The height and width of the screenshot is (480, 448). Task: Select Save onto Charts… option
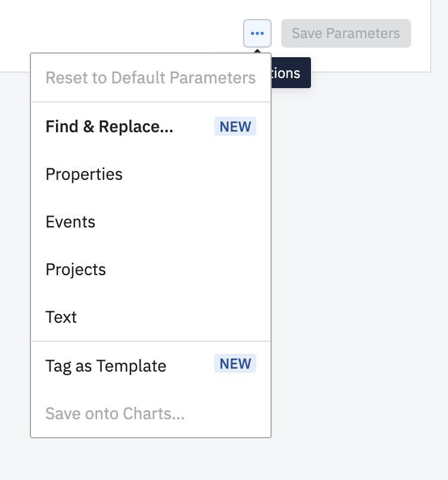coord(115,413)
